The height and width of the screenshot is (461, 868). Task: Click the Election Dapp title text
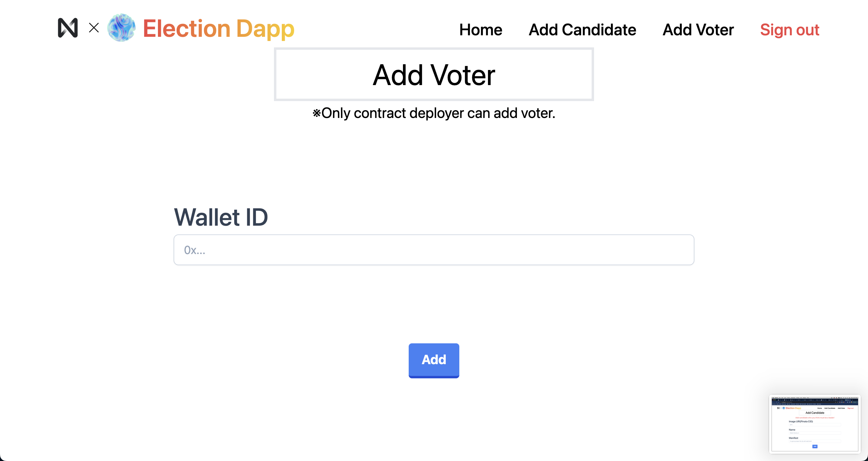tap(219, 28)
